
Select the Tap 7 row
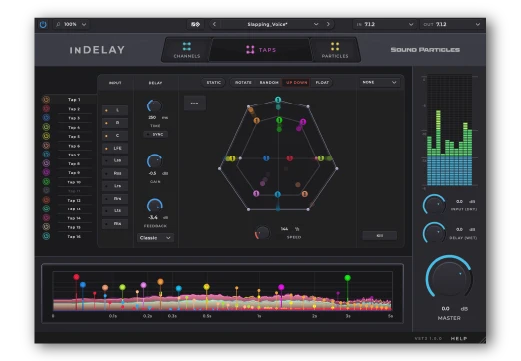(x=69, y=155)
